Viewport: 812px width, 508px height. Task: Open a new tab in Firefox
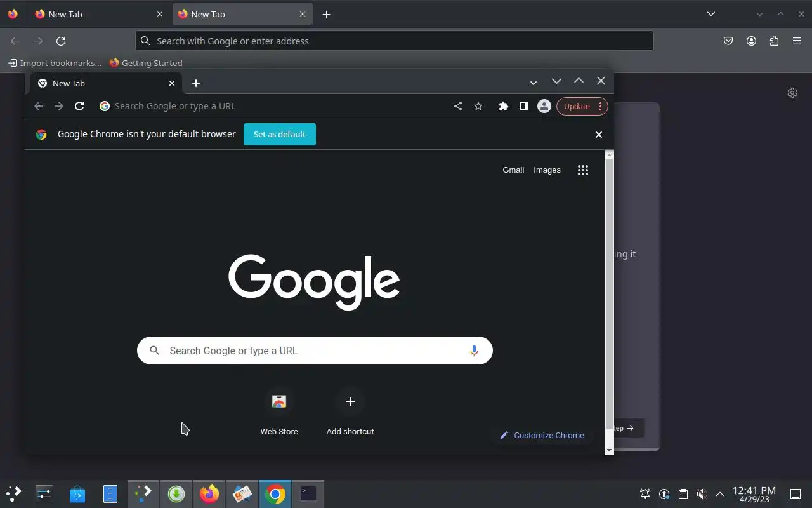coord(326,14)
